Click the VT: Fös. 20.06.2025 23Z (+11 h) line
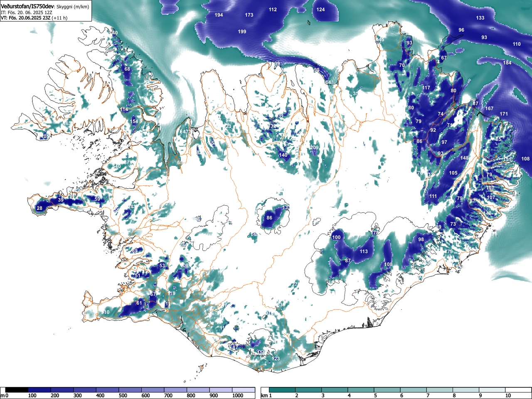 (34, 18)
